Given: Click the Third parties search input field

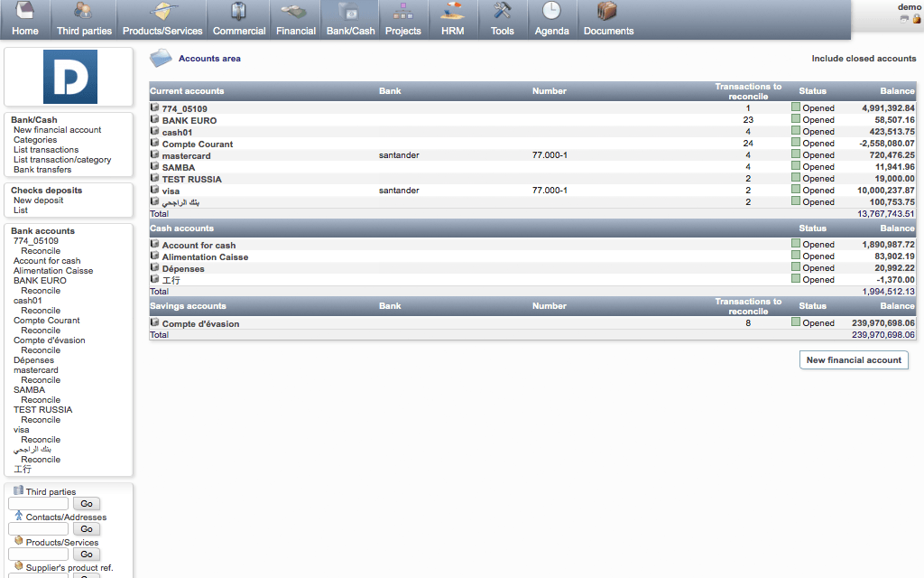Looking at the screenshot, I should (38, 504).
